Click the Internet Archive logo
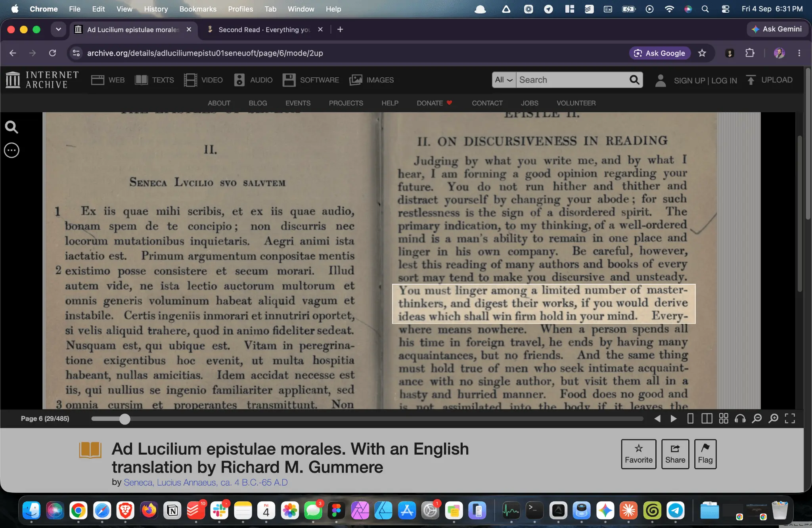Viewport: 812px width, 528px height. (x=42, y=80)
